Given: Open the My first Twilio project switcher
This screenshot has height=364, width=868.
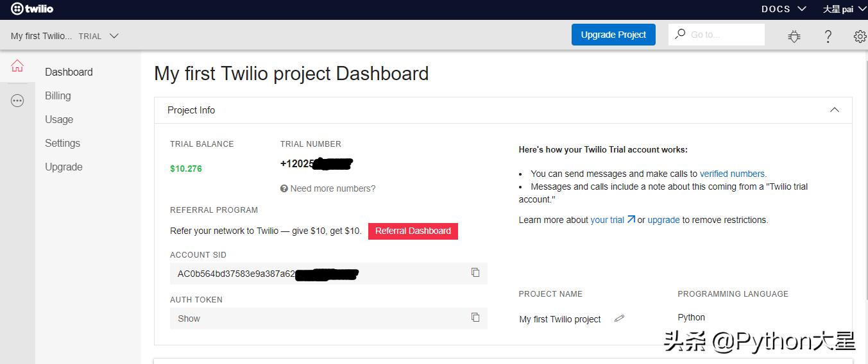Looking at the screenshot, I should click(x=65, y=36).
